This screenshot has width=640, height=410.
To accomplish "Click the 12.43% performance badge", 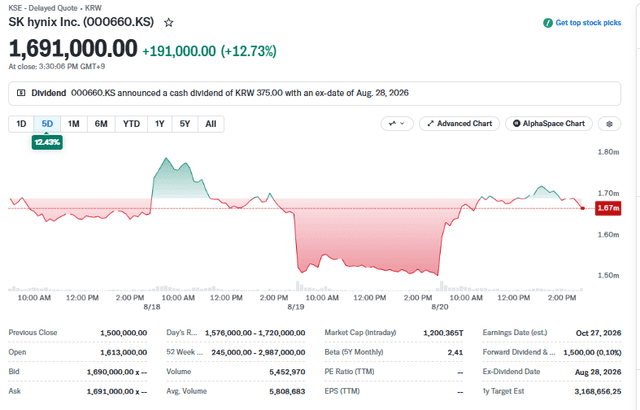I will pyautogui.click(x=47, y=142).
